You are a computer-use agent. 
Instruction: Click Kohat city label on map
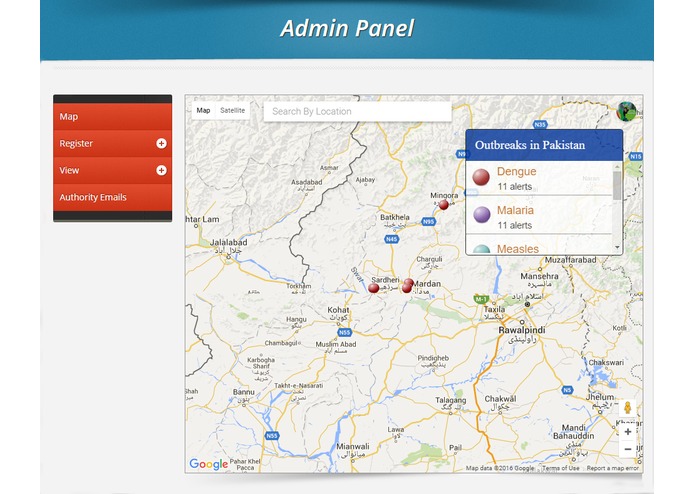click(x=338, y=310)
